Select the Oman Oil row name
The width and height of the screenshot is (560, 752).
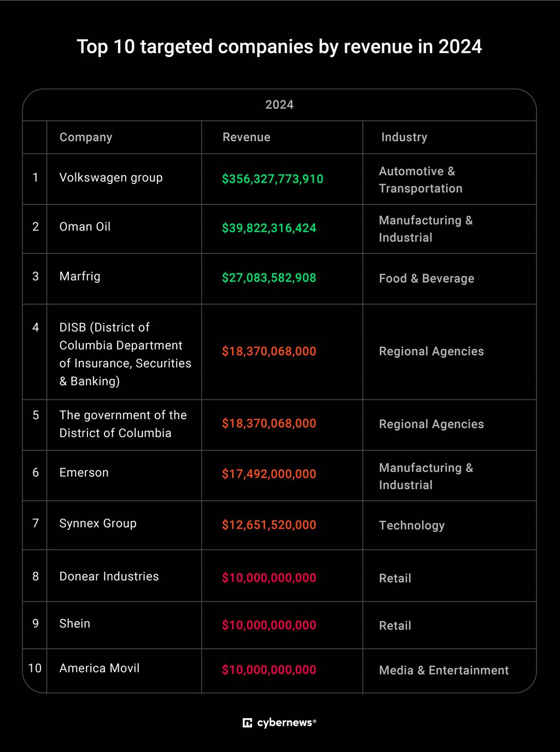[x=85, y=227]
